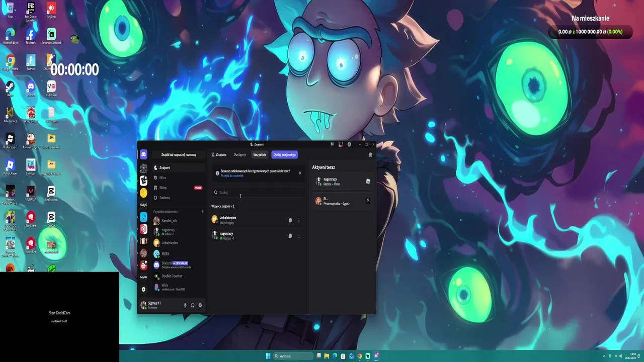Image resolution: width=644 pixels, height=362 pixels.
Task: Open Chrome from the taskbar
Action: tap(359, 356)
